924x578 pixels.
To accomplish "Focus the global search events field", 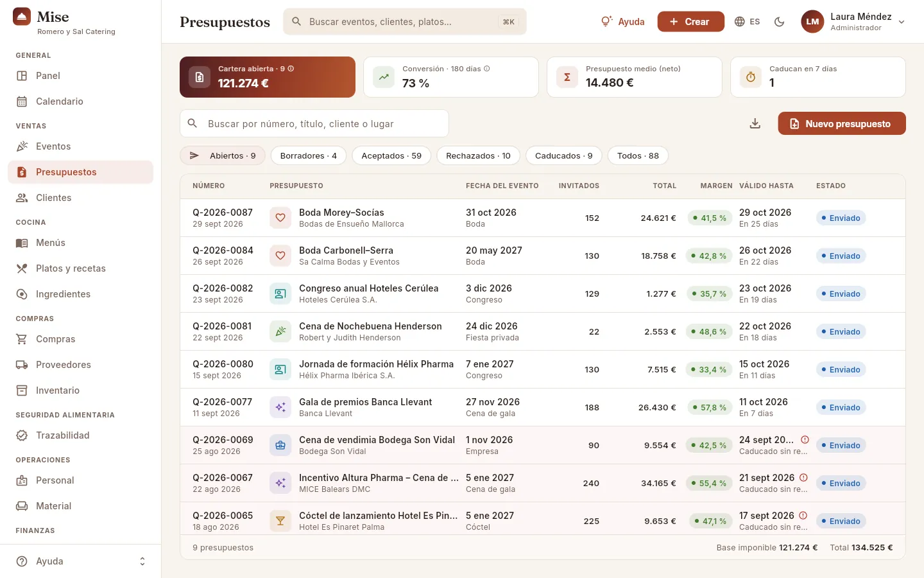I will (405, 22).
